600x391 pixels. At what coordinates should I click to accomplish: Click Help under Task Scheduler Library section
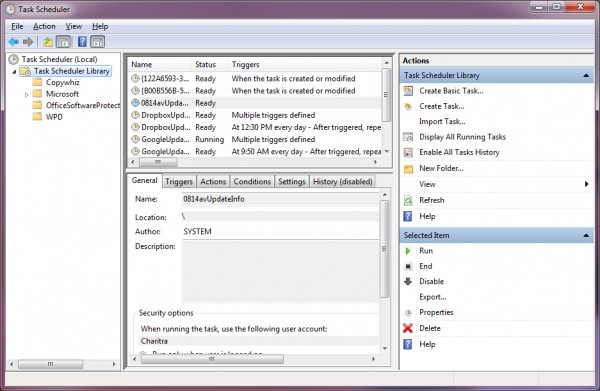pos(427,216)
